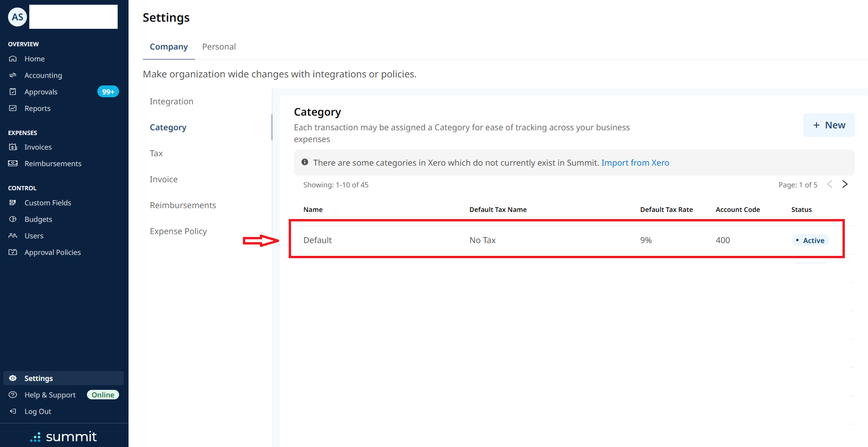Select Category settings section
The image size is (868, 447).
point(168,127)
